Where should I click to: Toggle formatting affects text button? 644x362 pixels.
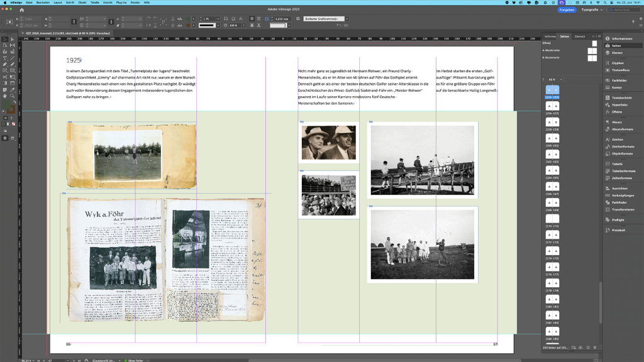click(x=13, y=117)
